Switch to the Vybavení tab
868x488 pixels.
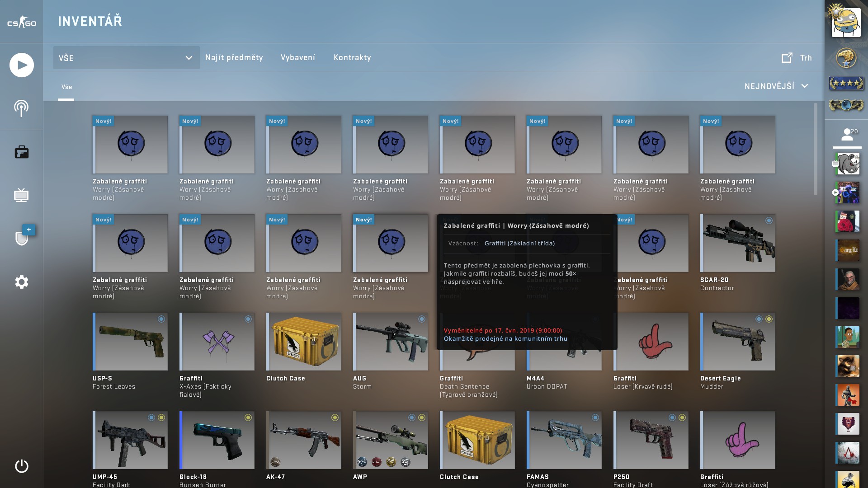click(x=298, y=57)
